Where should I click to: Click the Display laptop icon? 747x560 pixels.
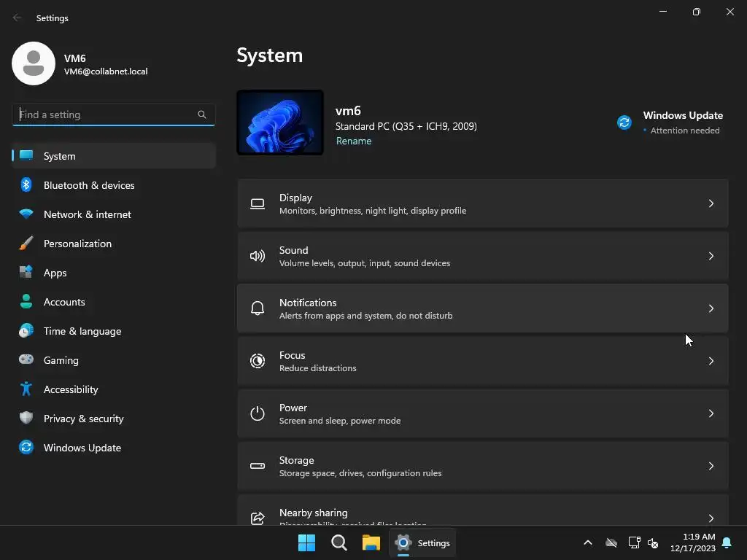pyautogui.click(x=258, y=204)
